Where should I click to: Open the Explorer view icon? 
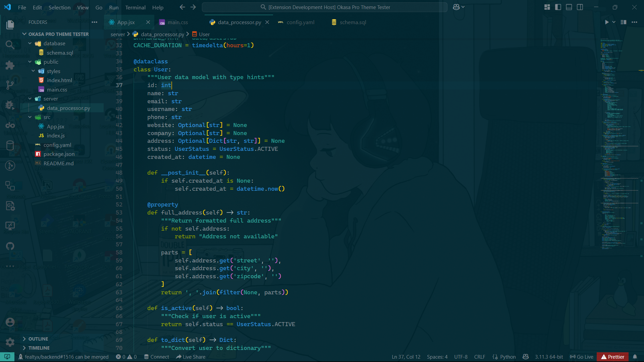tap(10, 24)
